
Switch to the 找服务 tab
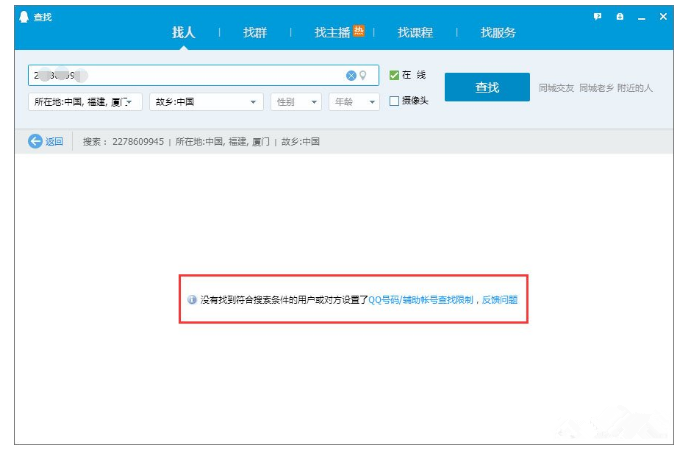498,33
